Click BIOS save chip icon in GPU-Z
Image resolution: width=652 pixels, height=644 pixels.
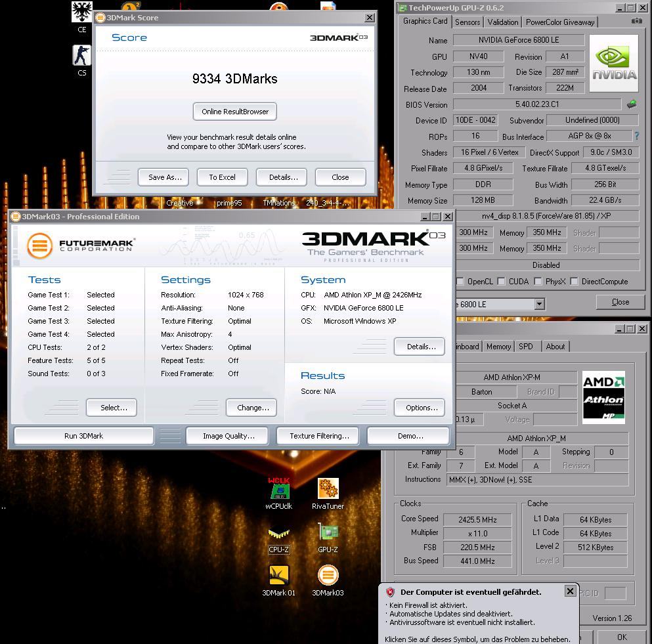click(632, 104)
